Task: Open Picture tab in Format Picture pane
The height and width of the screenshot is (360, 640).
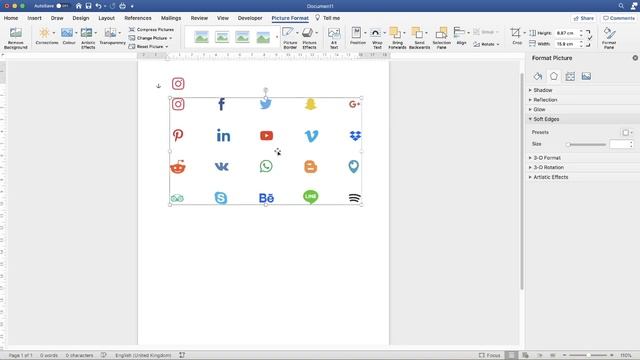Action: 586,76
